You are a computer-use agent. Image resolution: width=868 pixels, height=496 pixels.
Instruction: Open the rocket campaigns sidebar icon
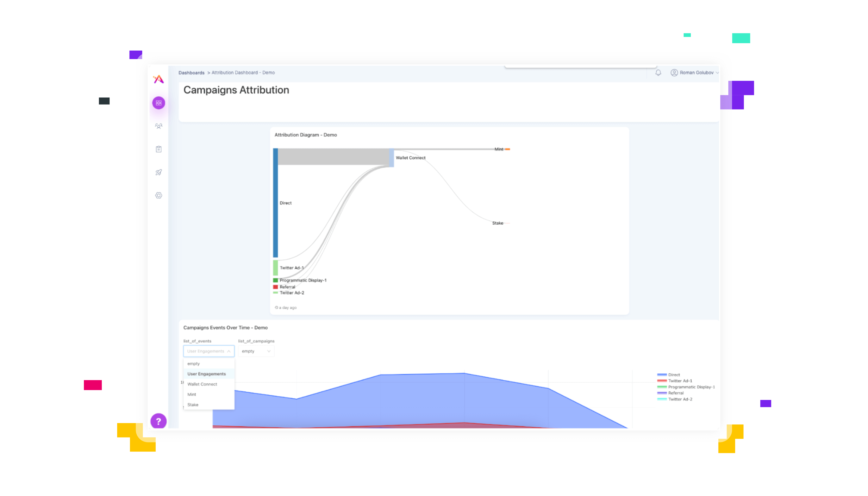coord(158,172)
